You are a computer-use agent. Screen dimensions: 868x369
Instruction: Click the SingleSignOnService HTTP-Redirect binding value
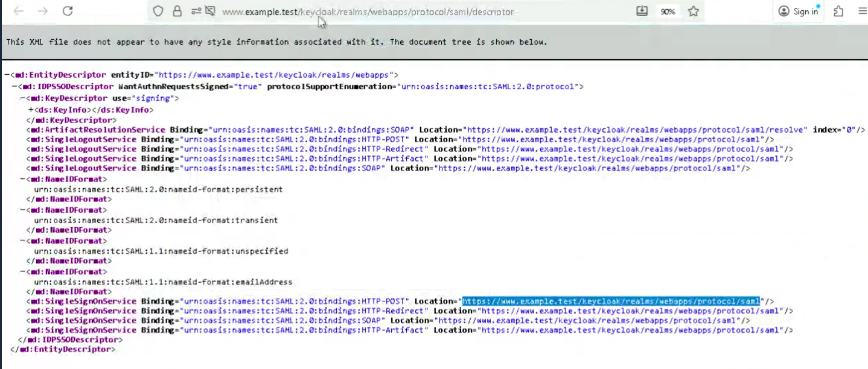click(x=304, y=311)
